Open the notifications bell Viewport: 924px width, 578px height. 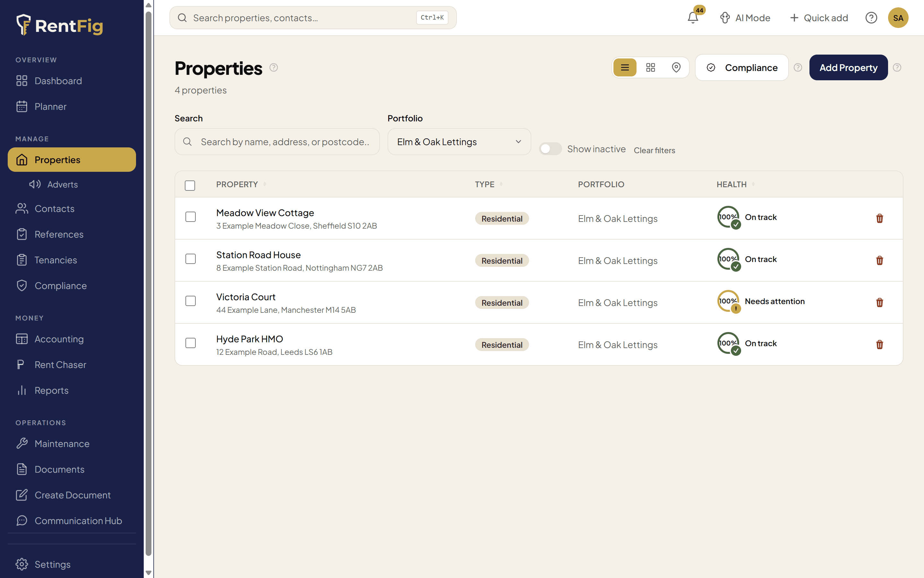(x=693, y=18)
